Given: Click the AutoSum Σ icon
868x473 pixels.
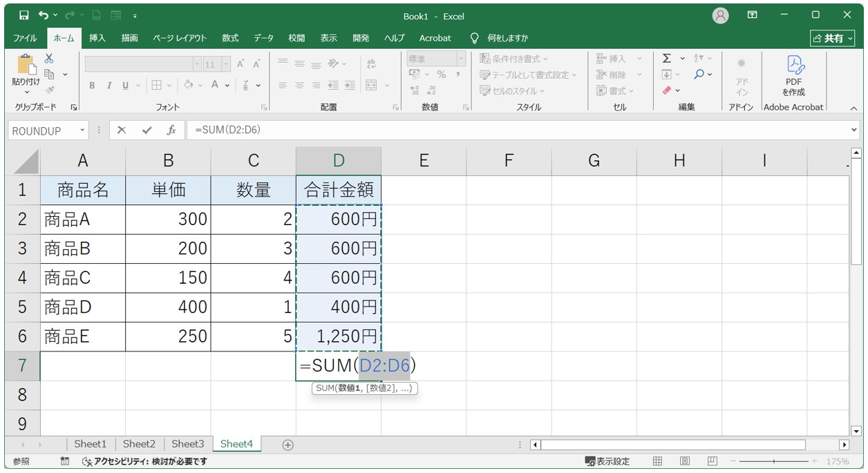Looking at the screenshot, I should (x=667, y=59).
